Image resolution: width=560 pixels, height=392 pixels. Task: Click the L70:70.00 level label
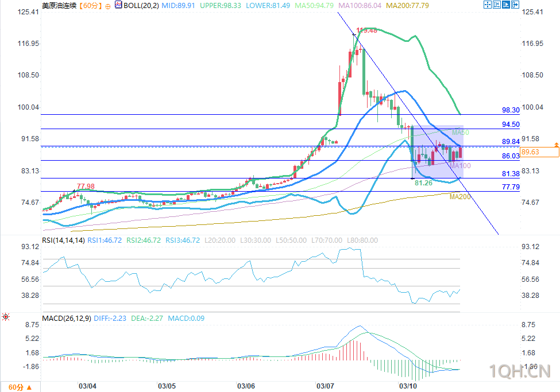[x=327, y=240]
